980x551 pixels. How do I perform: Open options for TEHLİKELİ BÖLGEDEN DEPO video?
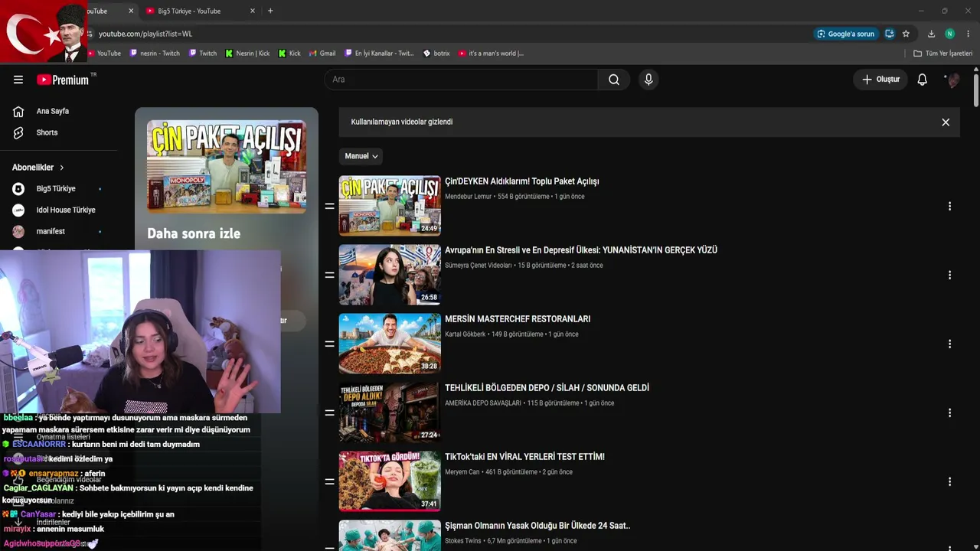point(949,412)
